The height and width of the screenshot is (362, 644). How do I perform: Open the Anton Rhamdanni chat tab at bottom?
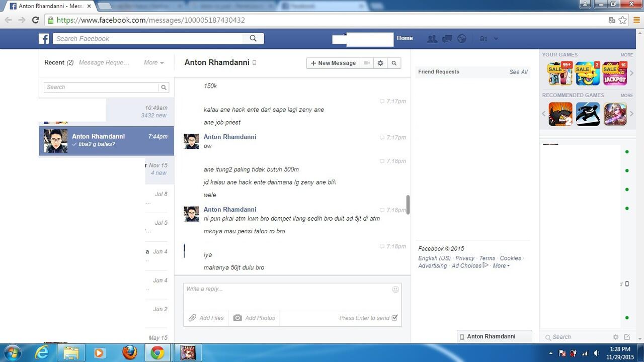click(x=494, y=336)
